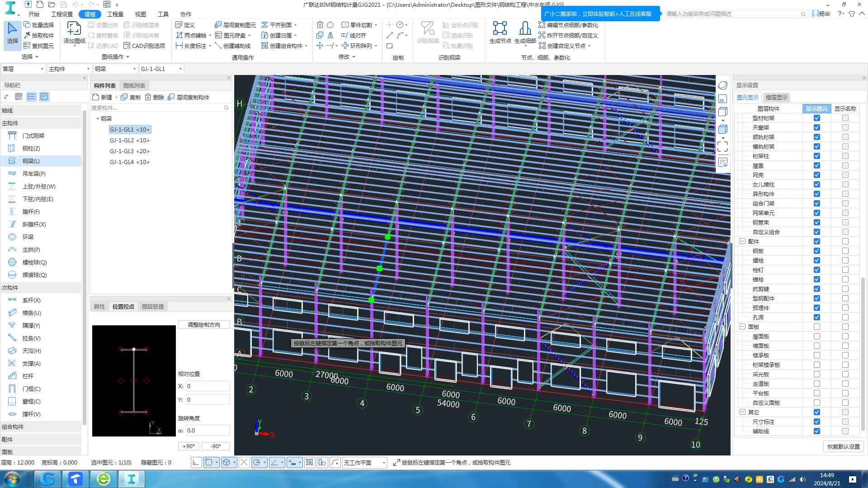The image size is (868, 488).
Task: Switch to 楼层显示 tab
Action: coord(777,97)
